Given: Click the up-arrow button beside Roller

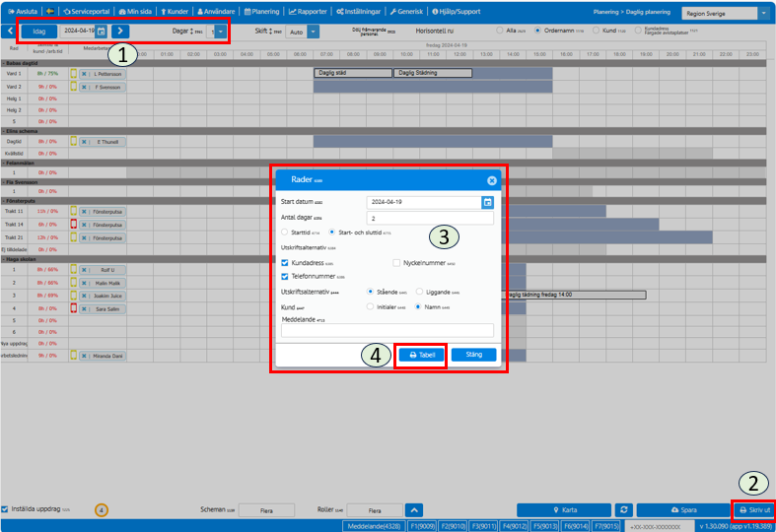Looking at the screenshot, I should click(x=414, y=509).
